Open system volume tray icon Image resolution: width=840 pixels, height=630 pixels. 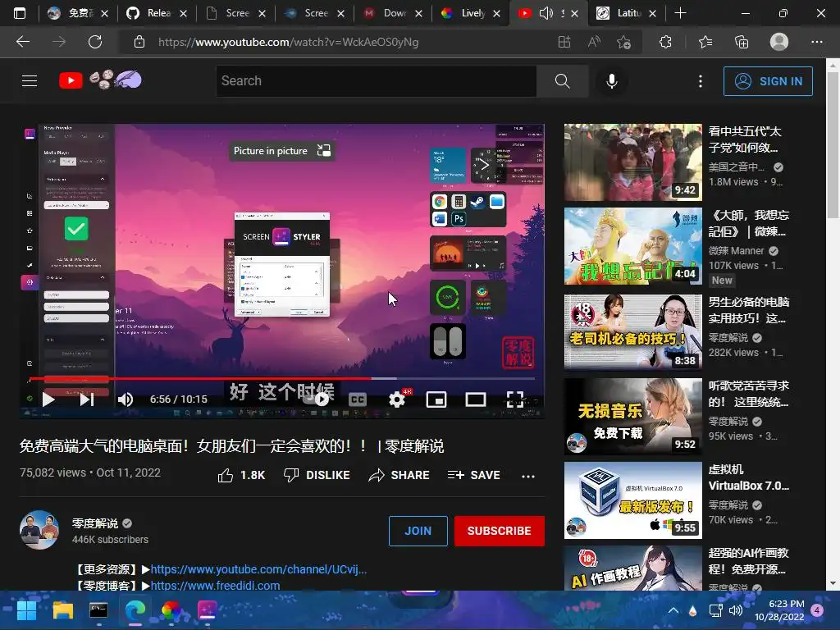tap(736, 610)
